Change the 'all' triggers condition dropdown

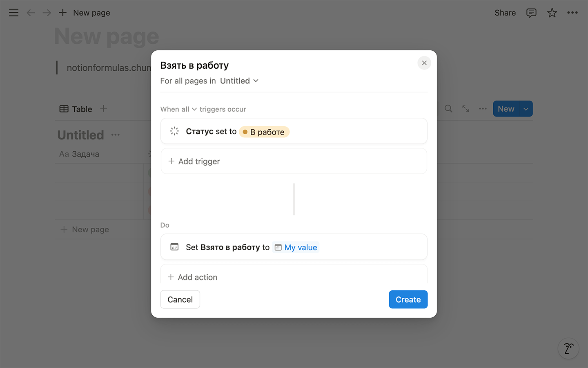(189, 109)
